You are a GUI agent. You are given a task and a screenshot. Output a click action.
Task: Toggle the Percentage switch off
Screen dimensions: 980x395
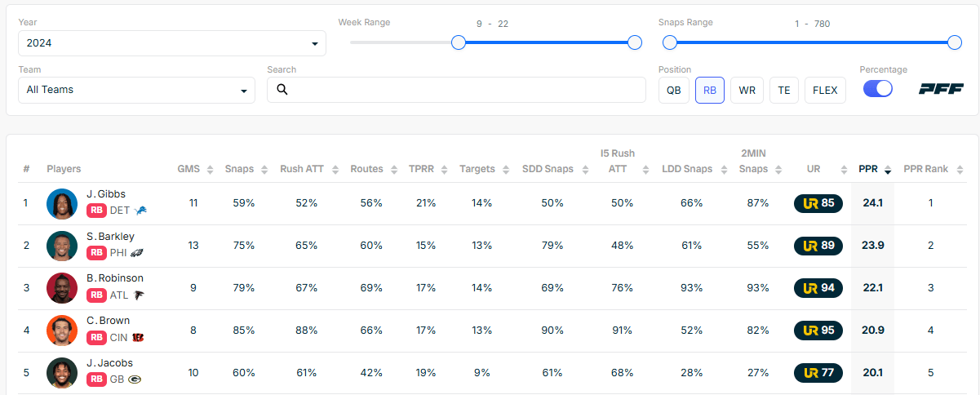878,90
